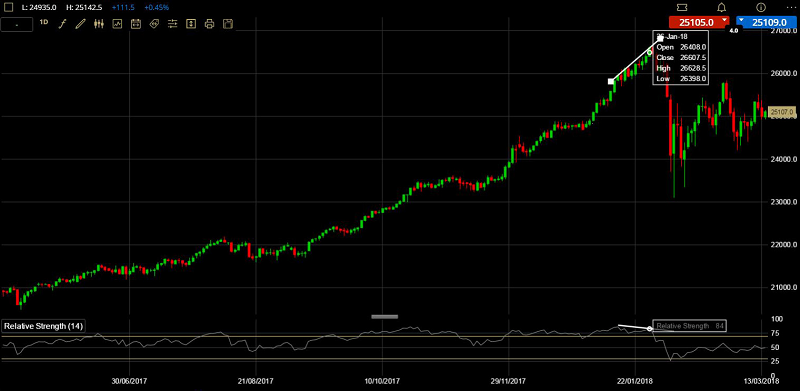
Task: Click the vertical auto-scale arrows icon
Action: click(x=191, y=23)
